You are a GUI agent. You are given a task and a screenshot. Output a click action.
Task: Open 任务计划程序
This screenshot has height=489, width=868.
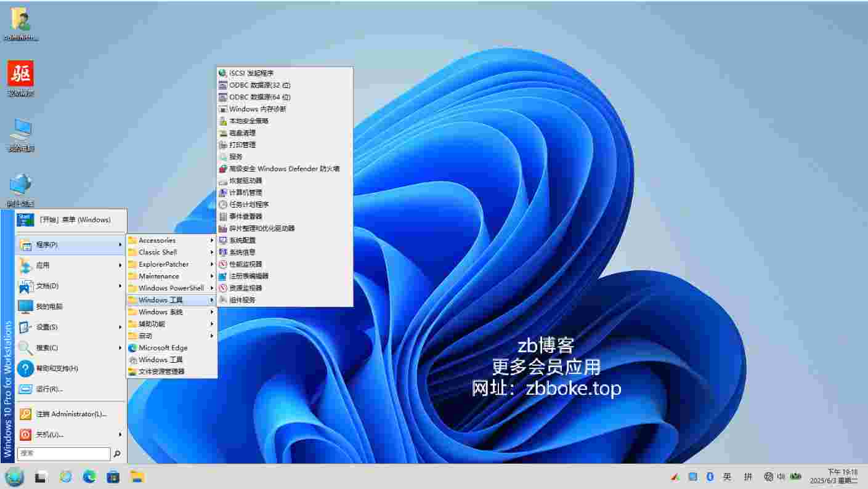coord(285,204)
